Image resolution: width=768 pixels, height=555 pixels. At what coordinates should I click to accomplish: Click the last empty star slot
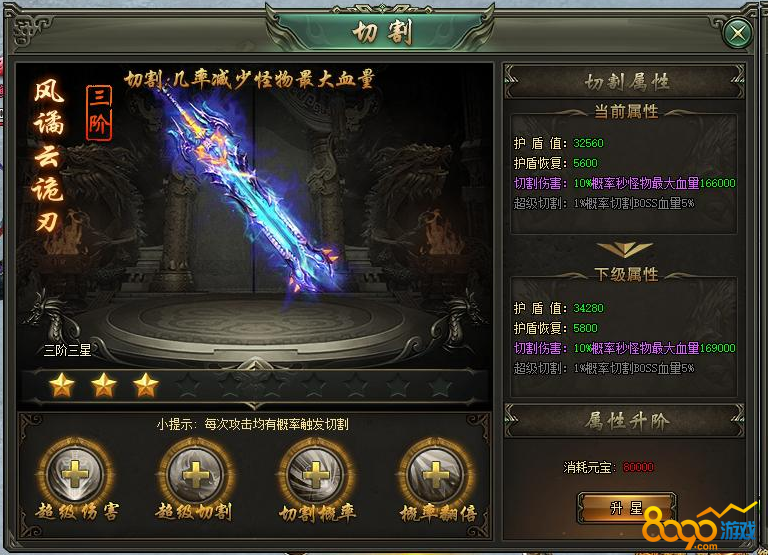pos(440,385)
